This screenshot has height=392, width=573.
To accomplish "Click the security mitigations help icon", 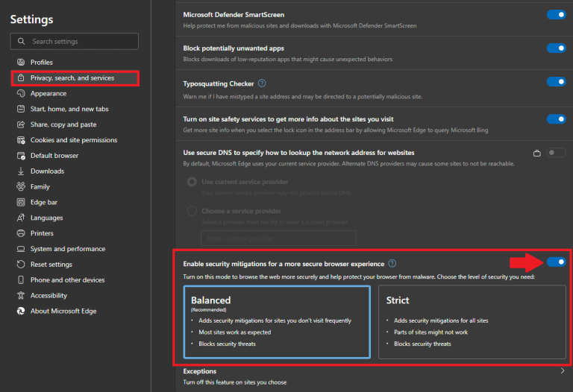I will 392,264.
